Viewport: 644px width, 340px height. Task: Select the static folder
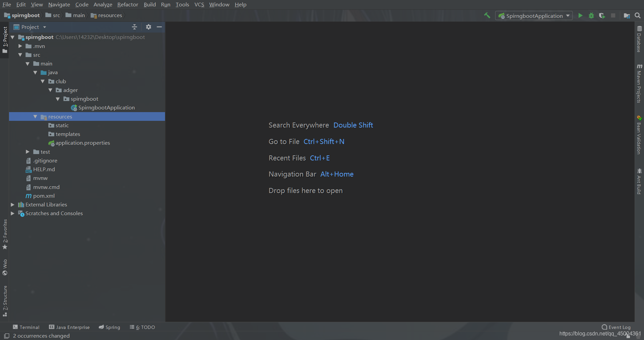pos(62,125)
